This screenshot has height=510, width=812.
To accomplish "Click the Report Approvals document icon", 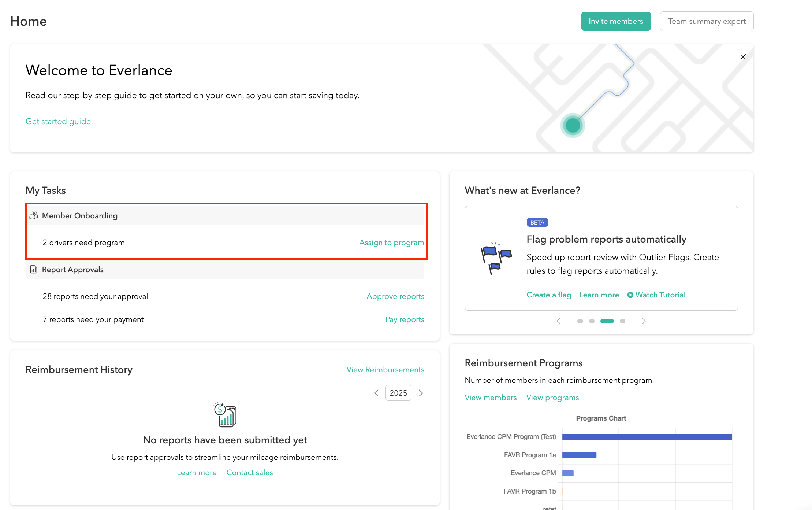I will 34,270.
